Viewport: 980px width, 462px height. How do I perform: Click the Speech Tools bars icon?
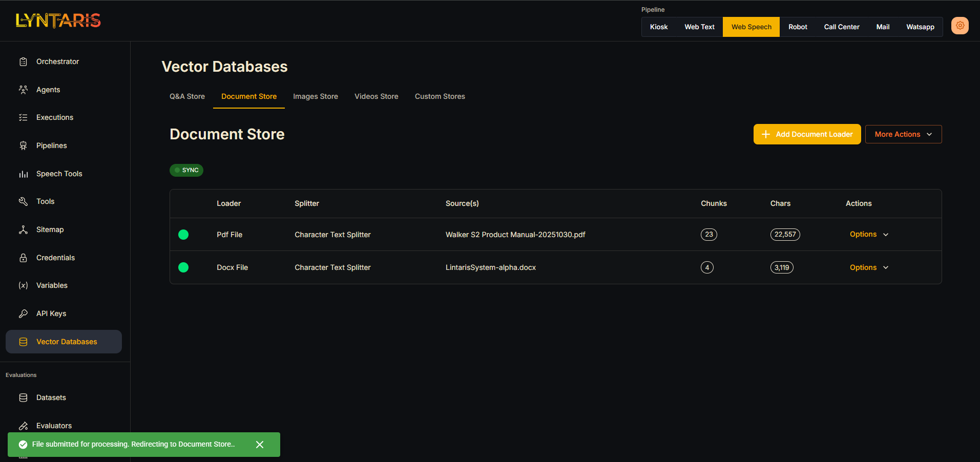[23, 174]
